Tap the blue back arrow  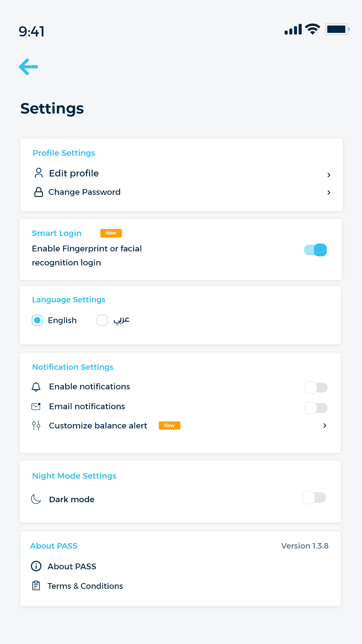pyautogui.click(x=28, y=67)
